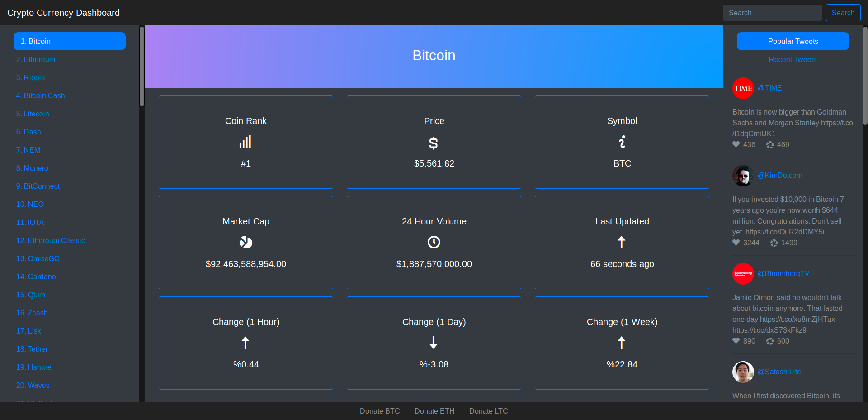
Task: Click the heart icon on TIME tweet
Action: point(736,144)
